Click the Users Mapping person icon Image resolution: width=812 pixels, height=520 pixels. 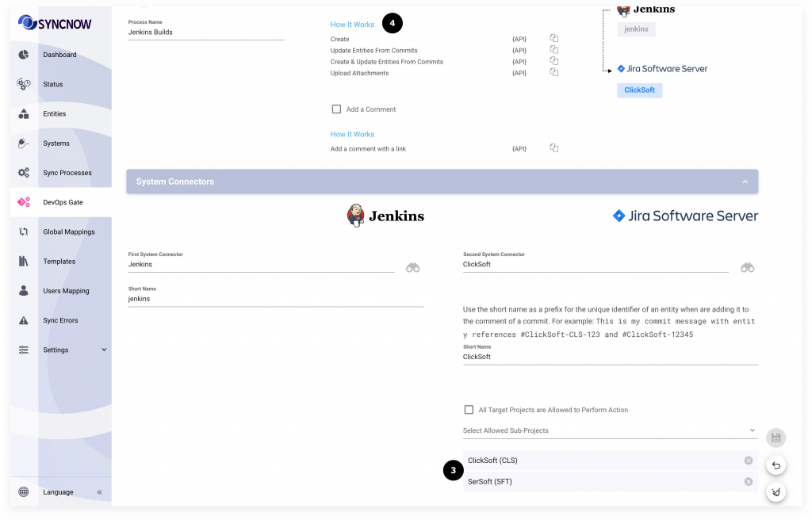[x=23, y=291]
